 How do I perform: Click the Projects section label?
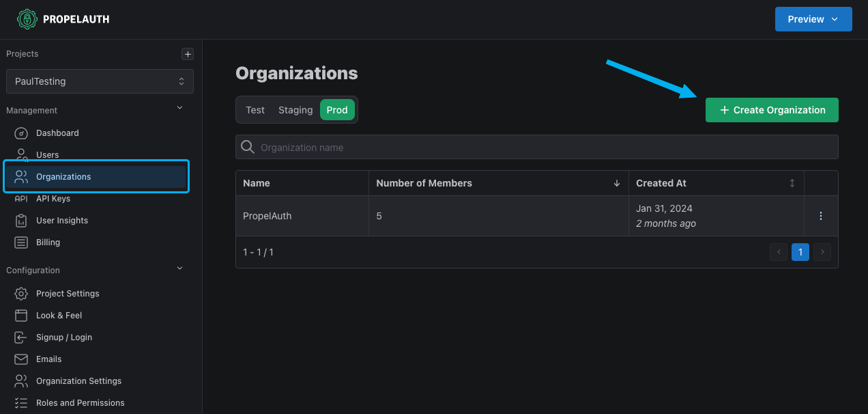[23, 54]
